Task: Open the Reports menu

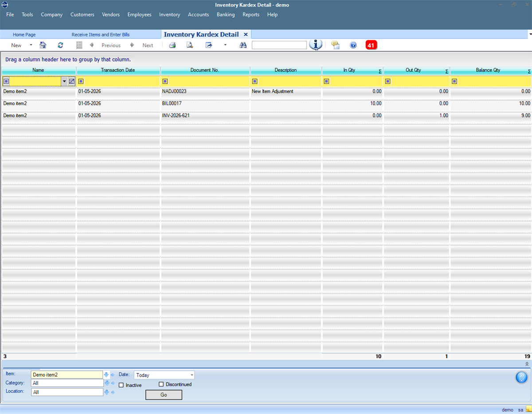Action: 251,15
